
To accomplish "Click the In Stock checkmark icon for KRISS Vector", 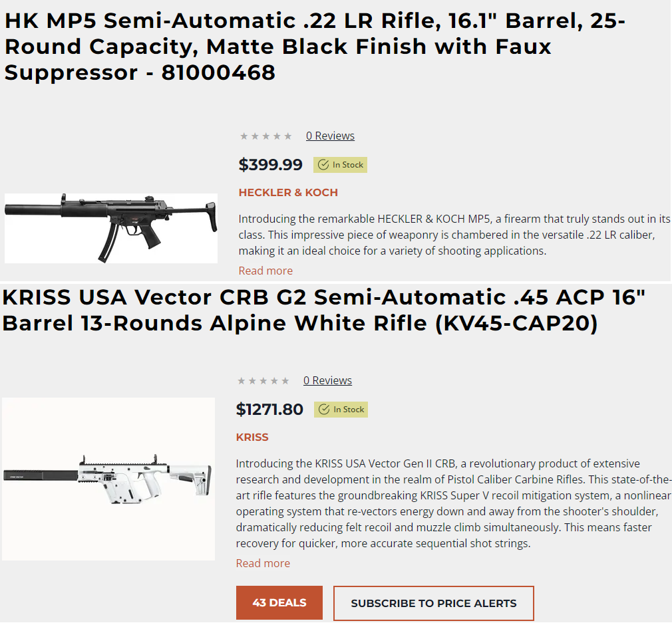I will pos(324,410).
